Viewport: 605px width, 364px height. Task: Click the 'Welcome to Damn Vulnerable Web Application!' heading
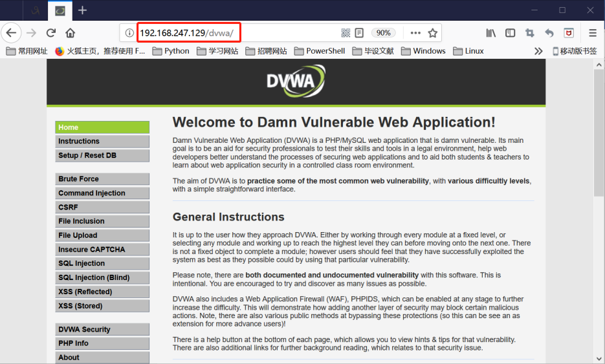click(x=334, y=122)
